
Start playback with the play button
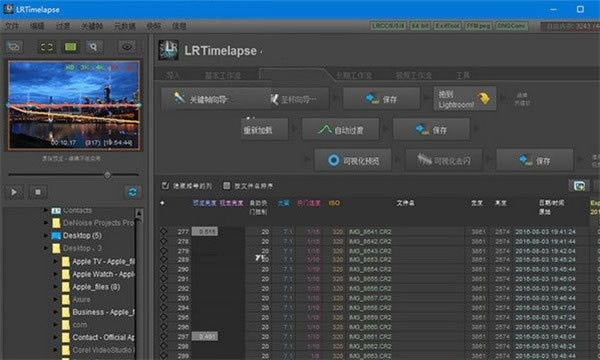pyautogui.click(x=14, y=192)
